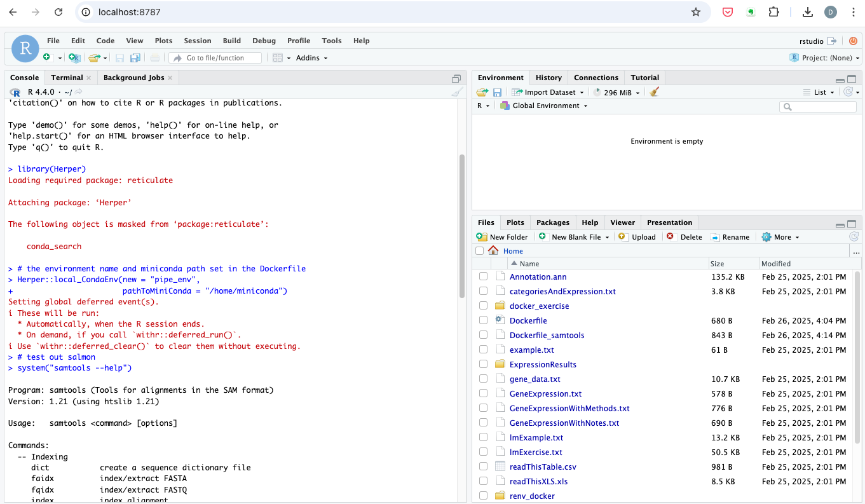Open browser downloads icon
This screenshot has height=504, width=865.
pos(808,12)
